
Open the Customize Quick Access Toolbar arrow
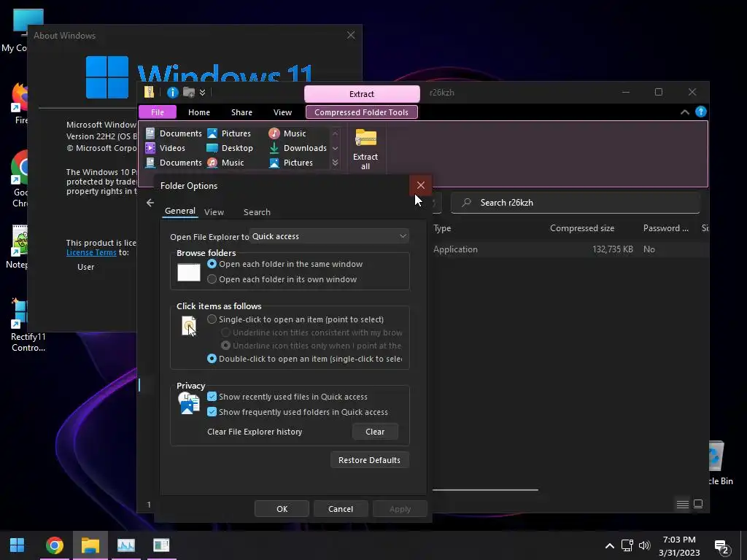[x=203, y=93]
